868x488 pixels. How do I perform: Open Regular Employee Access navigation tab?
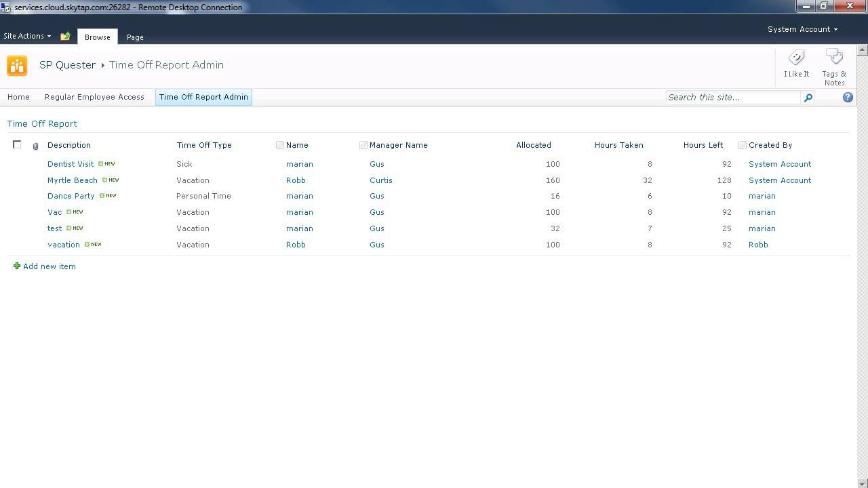coord(94,97)
